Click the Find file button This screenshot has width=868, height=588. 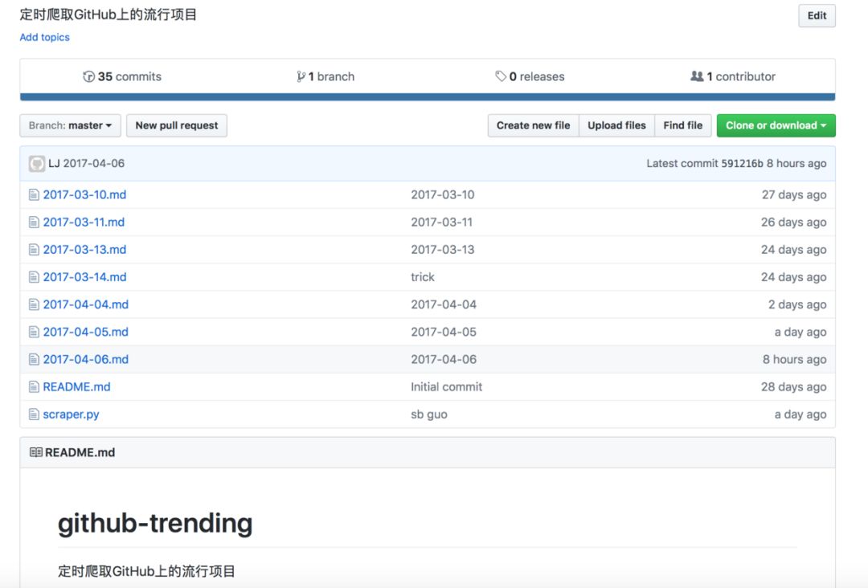[x=682, y=125]
